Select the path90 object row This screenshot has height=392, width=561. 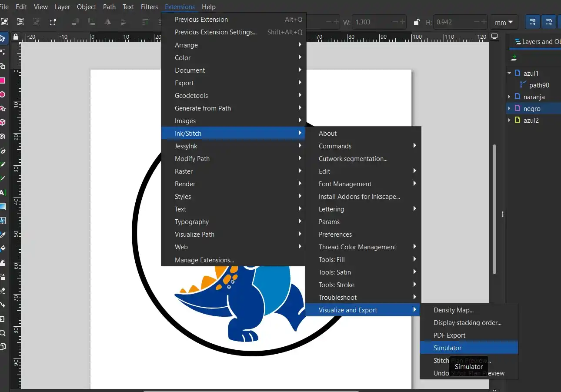tap(534, 85)
